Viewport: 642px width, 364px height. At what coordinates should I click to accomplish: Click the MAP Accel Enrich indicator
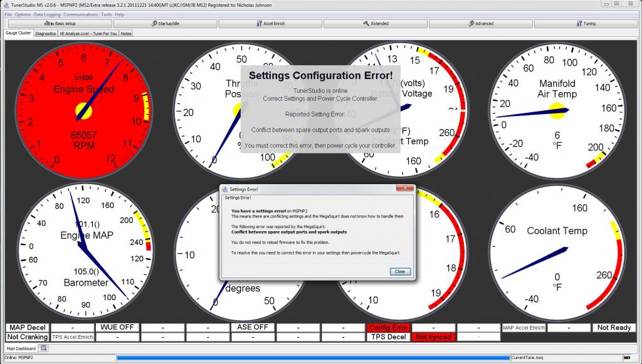point(524,328)
